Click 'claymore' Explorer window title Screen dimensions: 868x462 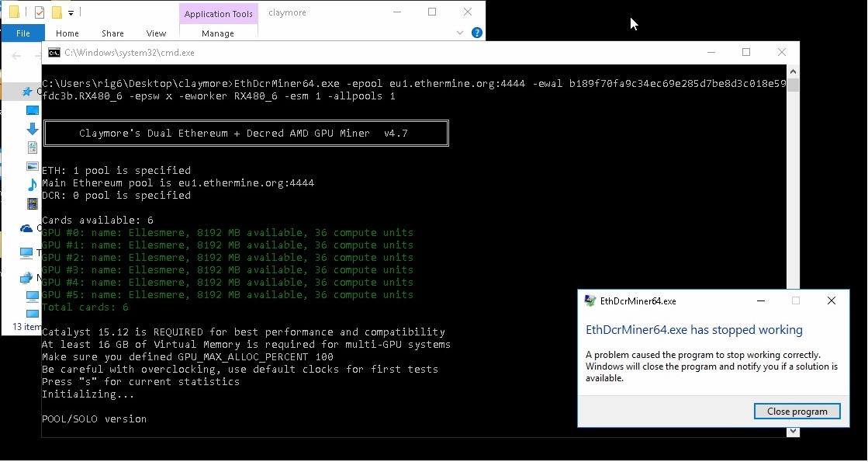[287, 12]
